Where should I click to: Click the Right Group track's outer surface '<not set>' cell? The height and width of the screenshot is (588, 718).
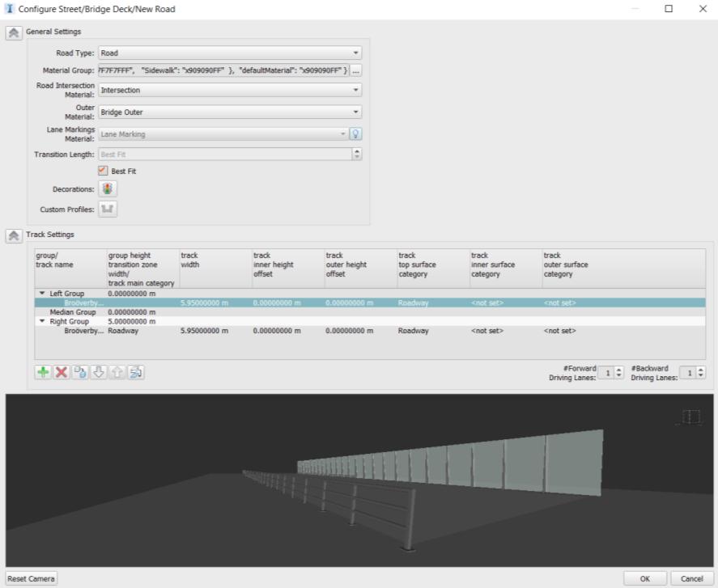[559, 331]
